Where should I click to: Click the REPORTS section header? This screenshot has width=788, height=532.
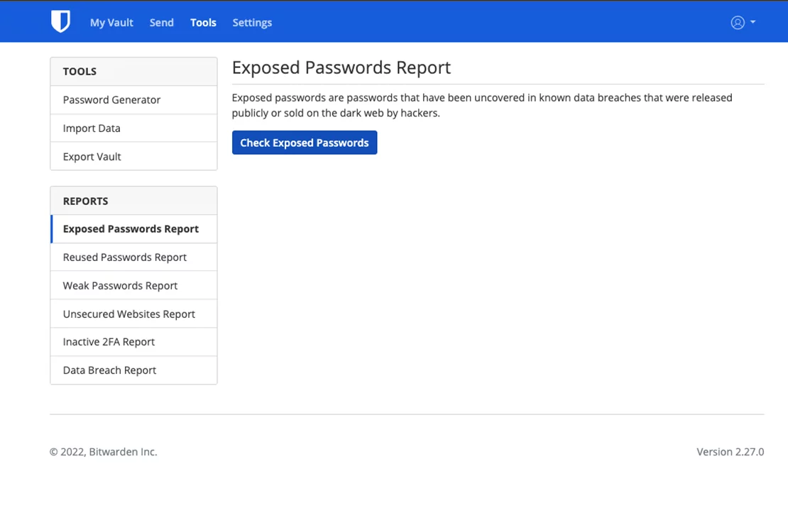pyautogui.click(x=133, y=201)
